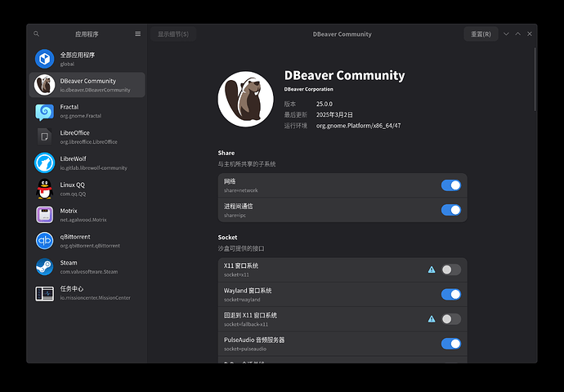Click the qBittorrent app icon
The image size is (564, 392).
pyautogui.click(x=45, y=241)
